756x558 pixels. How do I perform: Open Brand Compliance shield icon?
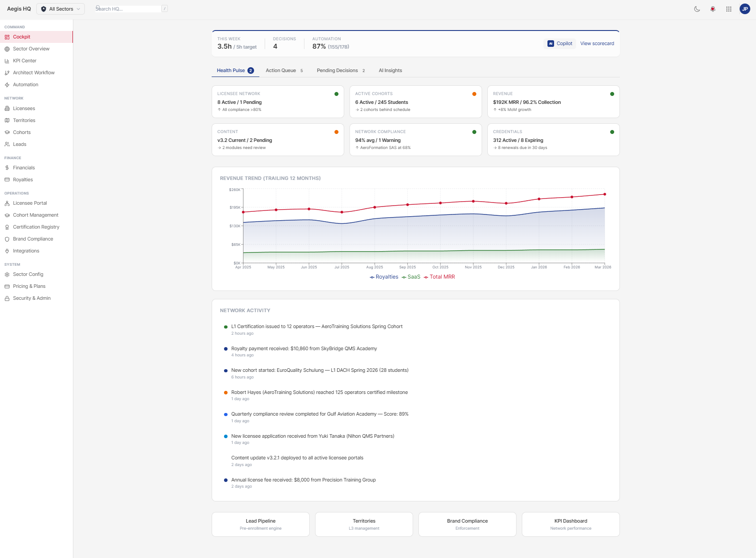click(7, 239)
